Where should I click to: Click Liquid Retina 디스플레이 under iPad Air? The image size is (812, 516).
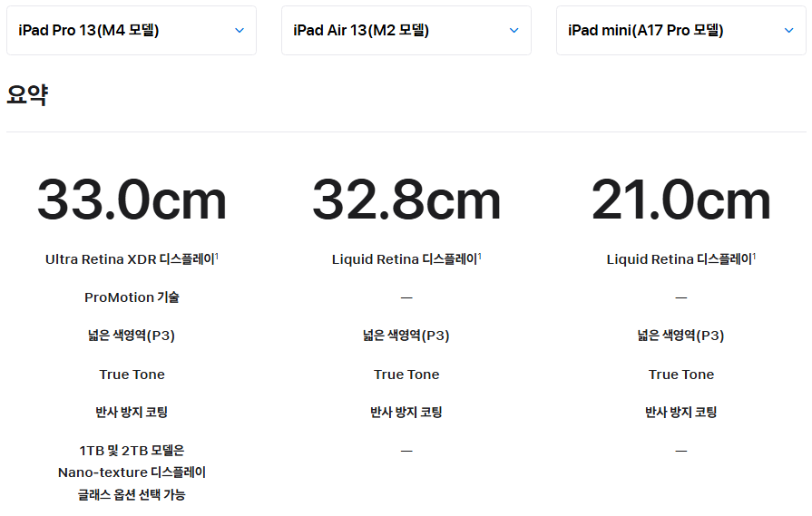(405, 259)
